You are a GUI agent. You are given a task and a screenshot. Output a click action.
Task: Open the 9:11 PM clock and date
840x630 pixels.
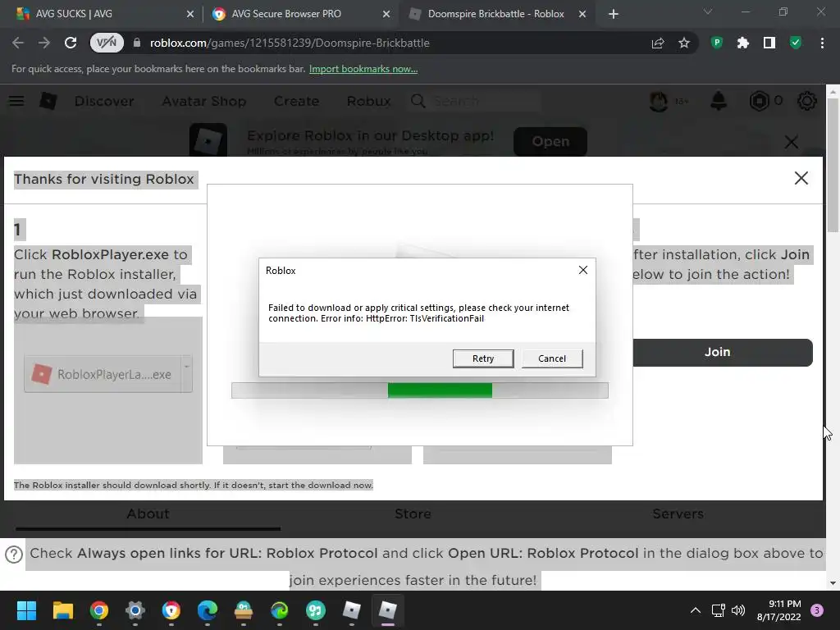click(x=778, y=610)
